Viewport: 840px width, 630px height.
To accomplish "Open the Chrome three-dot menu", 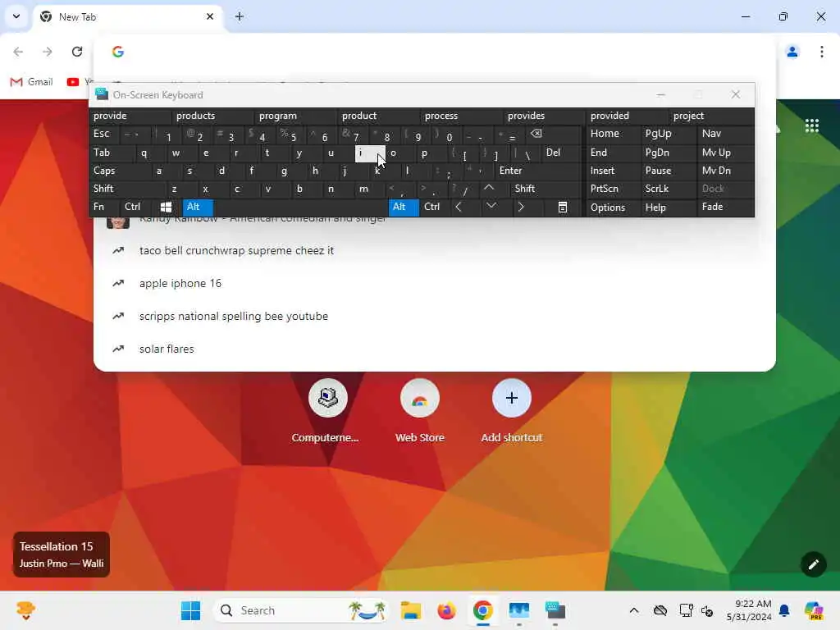I will tap(822, 52).
